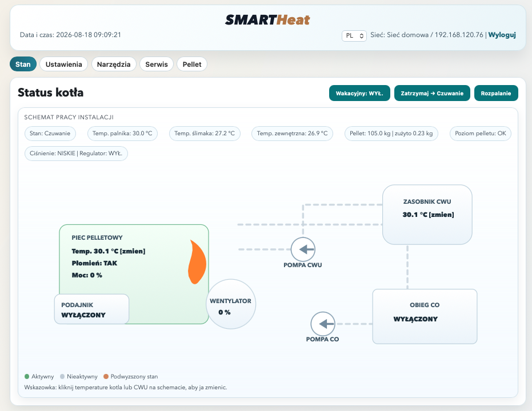Click the SCHEMAT PRACY INSTALACJI label

point(69,117)
